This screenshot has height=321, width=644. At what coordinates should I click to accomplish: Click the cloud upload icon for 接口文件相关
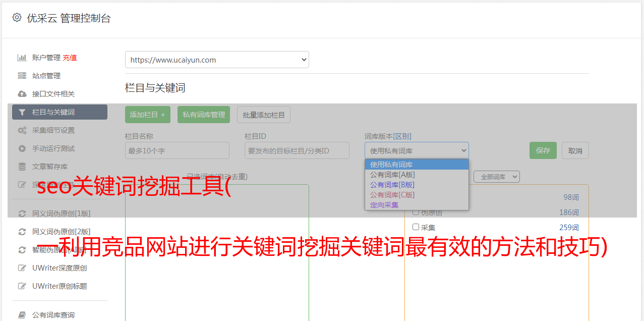coord(22,94)
